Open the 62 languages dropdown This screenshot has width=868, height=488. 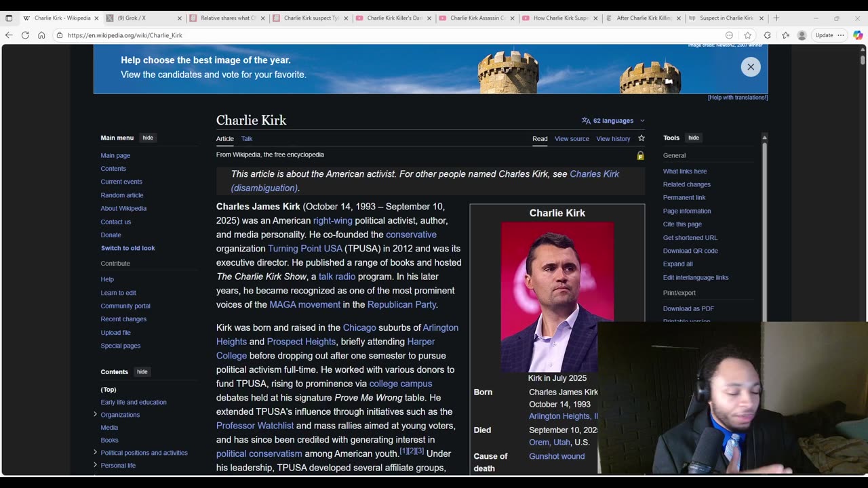click(x=613, y=121)
